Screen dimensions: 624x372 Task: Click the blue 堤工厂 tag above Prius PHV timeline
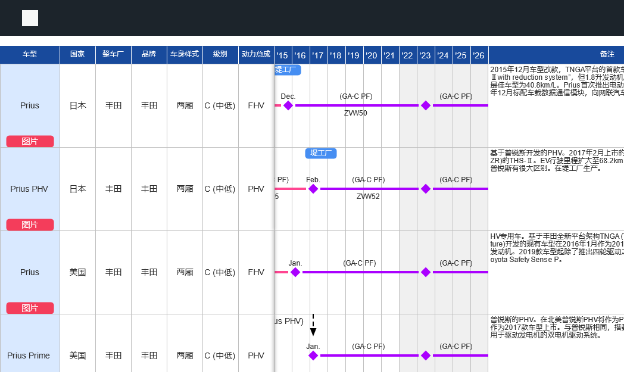321,153
